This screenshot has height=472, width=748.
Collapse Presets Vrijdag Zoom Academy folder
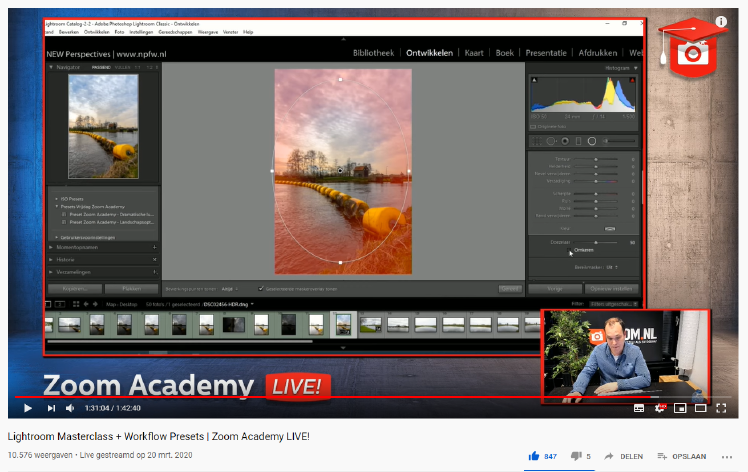[x=56, y=207]
